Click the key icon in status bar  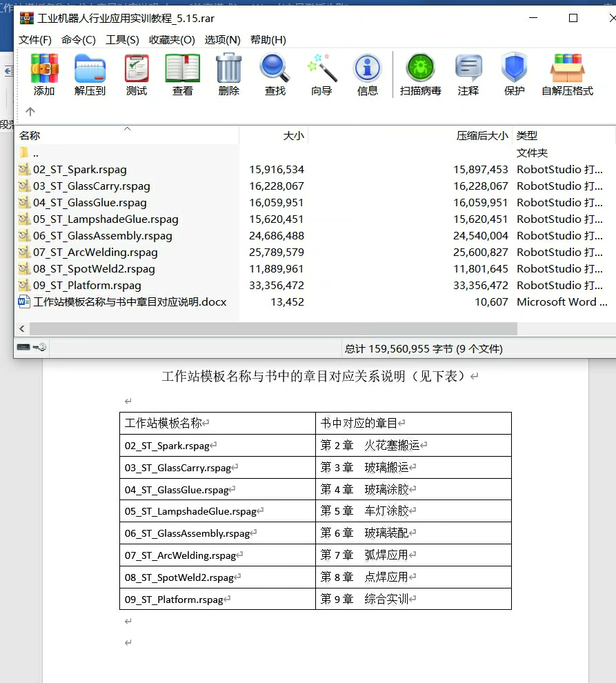(x=39, y=347)
